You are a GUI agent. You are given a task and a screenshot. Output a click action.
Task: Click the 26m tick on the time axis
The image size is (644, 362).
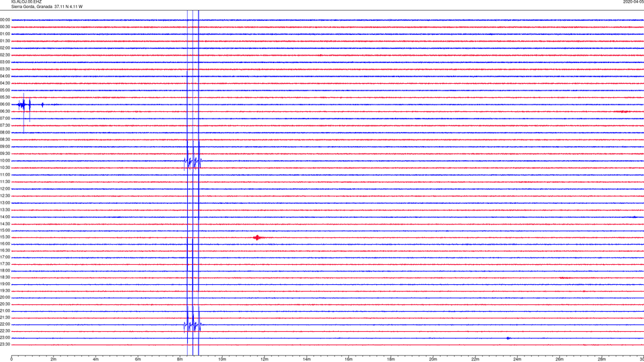click(x=559, y=359)
